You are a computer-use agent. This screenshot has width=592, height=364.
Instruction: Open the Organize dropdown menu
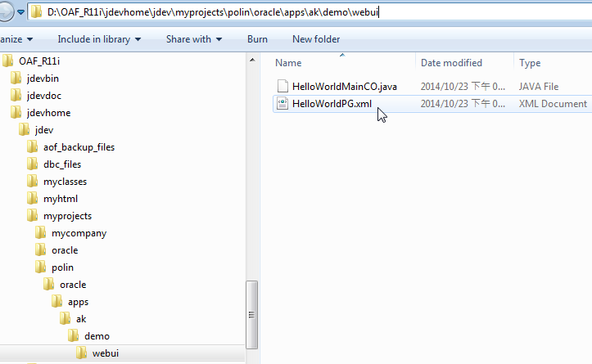pos(16,39)
